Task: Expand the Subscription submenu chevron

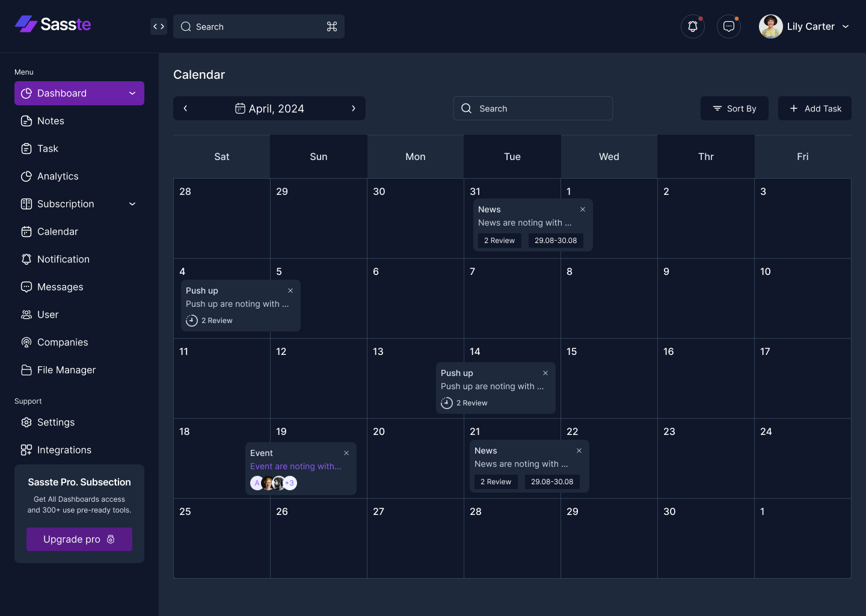Action: pos(132,204)
